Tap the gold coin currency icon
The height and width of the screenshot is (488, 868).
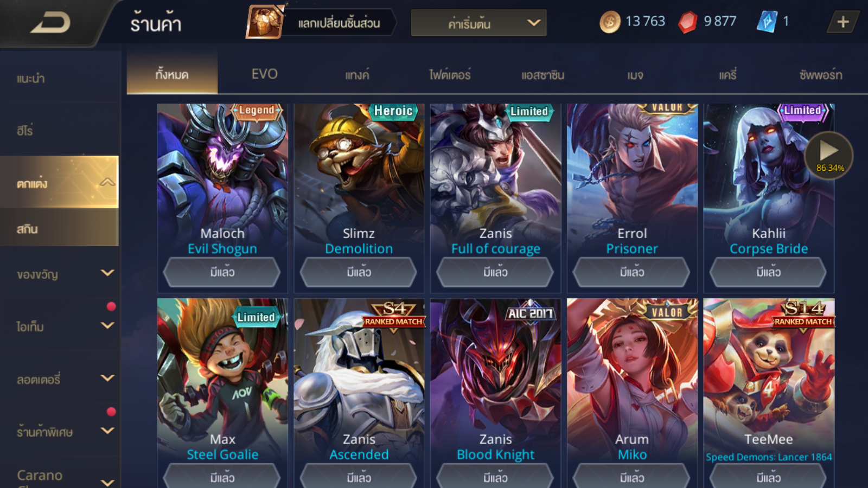(610, 22)
